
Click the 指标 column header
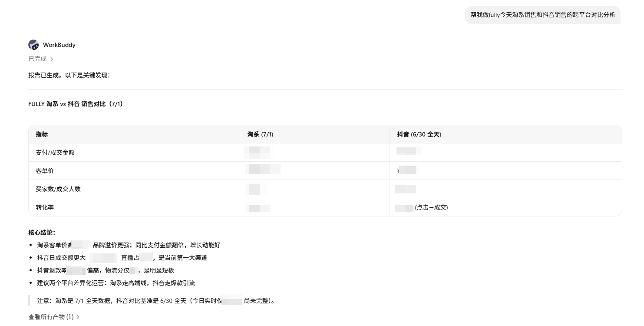coord(42,134)
